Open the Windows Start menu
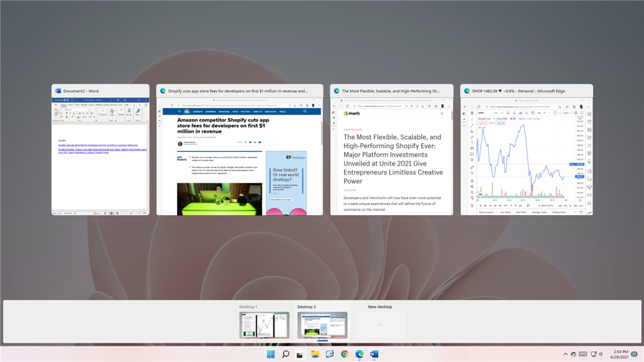 pyautogui.click(x=270, y=354)
